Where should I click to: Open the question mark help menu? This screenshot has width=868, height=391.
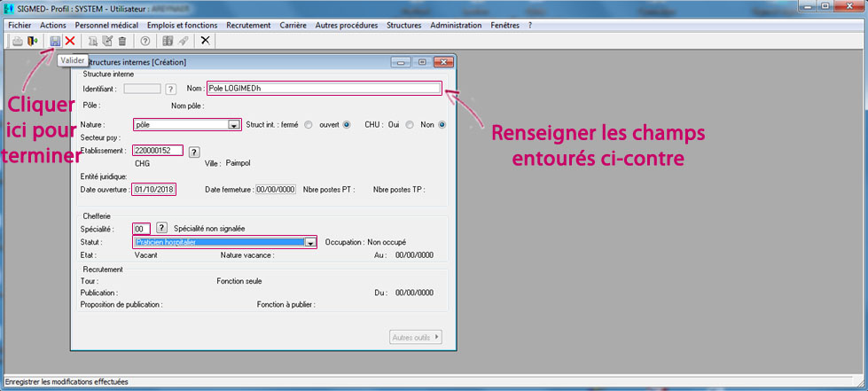(530, 25)
